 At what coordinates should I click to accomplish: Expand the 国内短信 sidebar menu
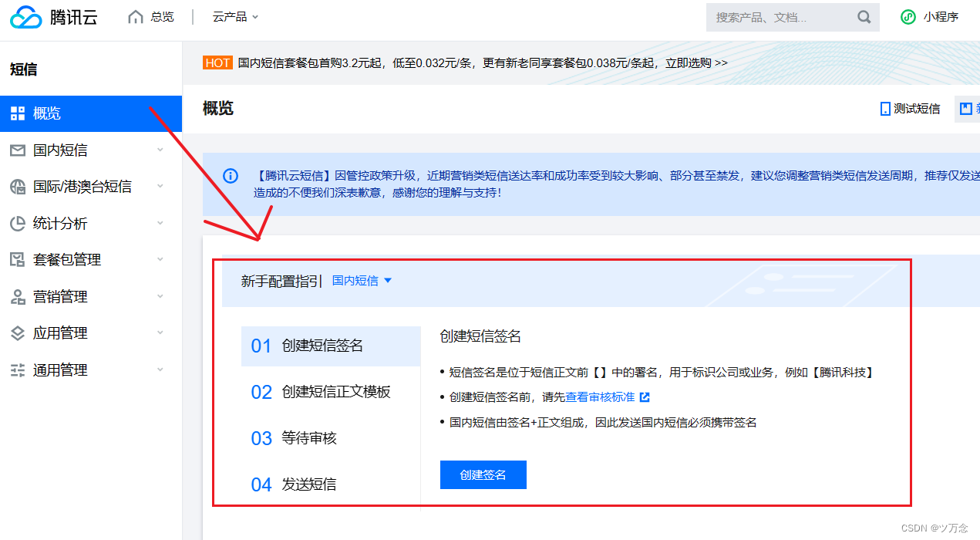(160, 150)
